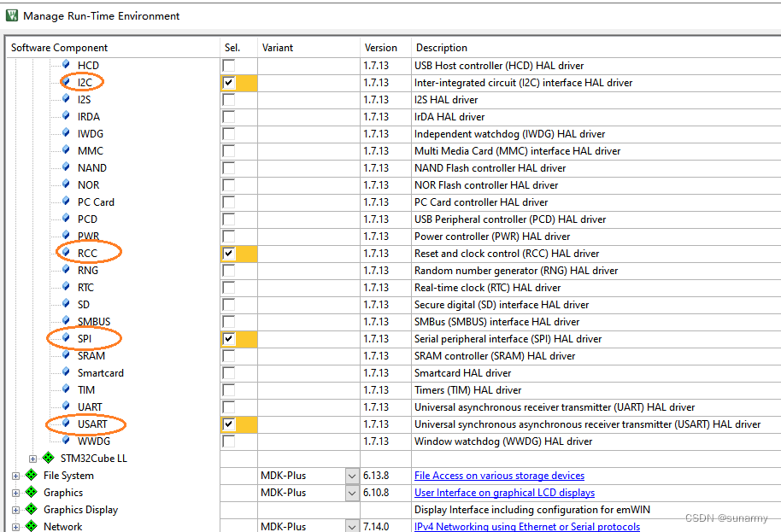
Task: Expand the Graphics tree node
Action: pyautogui.click(x=16, y=494)
